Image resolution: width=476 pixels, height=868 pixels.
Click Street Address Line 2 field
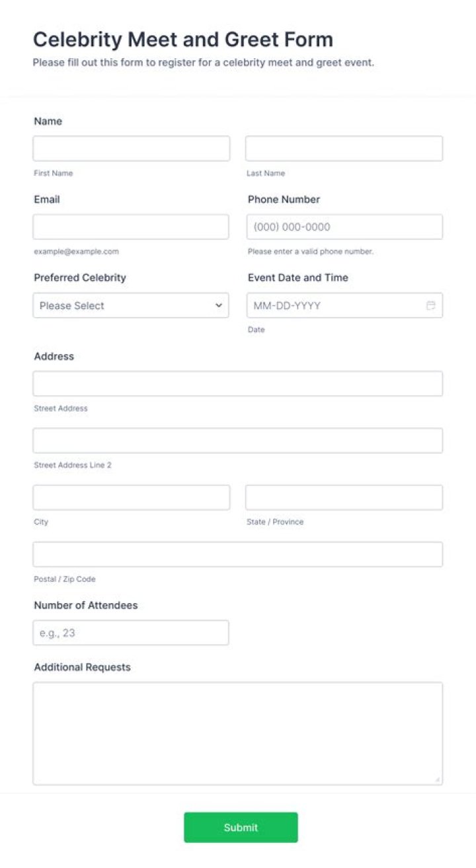(x=238, y=441)
